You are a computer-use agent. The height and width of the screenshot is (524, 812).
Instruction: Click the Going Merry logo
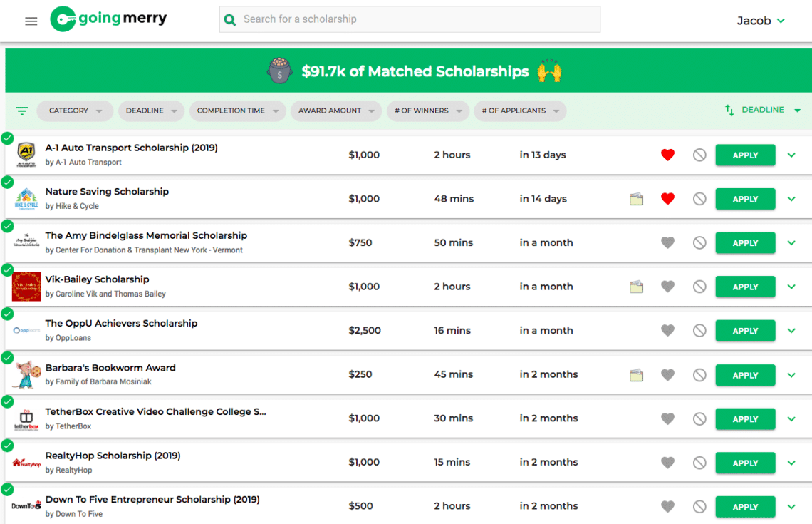pyautogui.click(x=109, y=19)
